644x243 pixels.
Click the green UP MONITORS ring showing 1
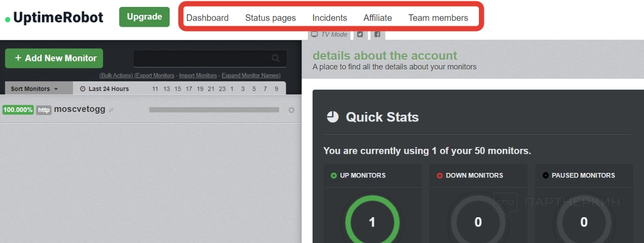point(372,222)
